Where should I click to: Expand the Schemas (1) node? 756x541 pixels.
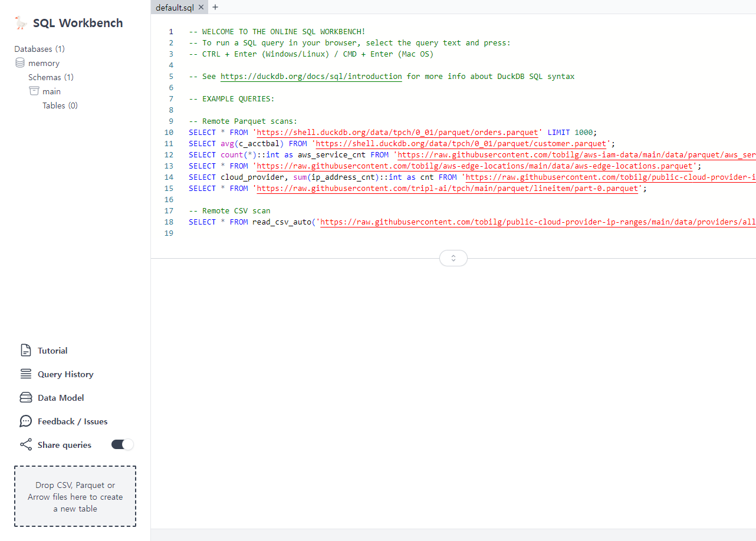click(51, 77)
